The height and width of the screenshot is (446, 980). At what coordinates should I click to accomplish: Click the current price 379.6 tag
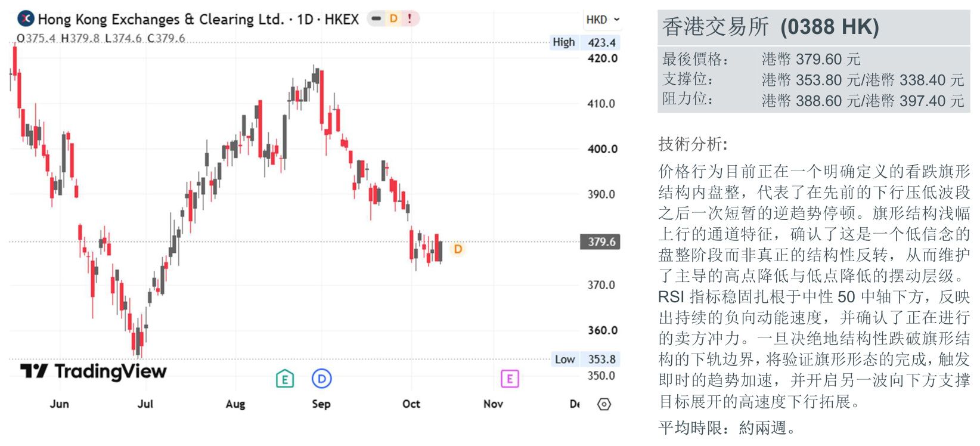pyautogui.click(x=601, y=241)
